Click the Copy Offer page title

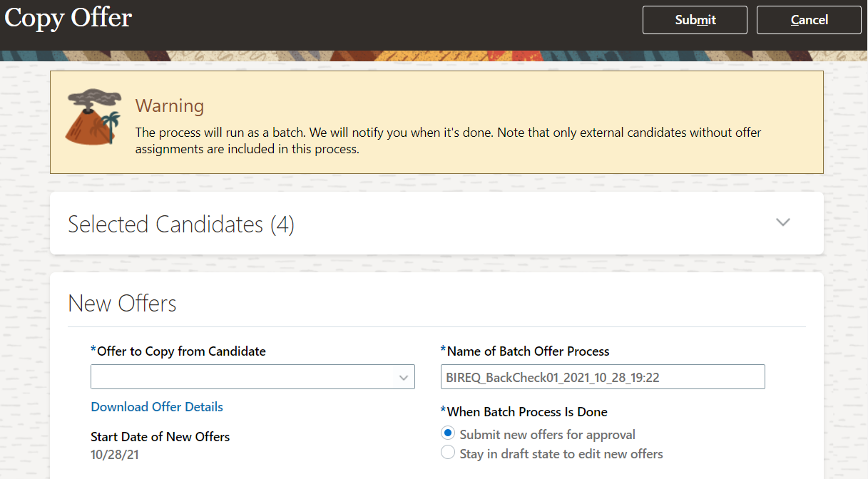(68, 18)
